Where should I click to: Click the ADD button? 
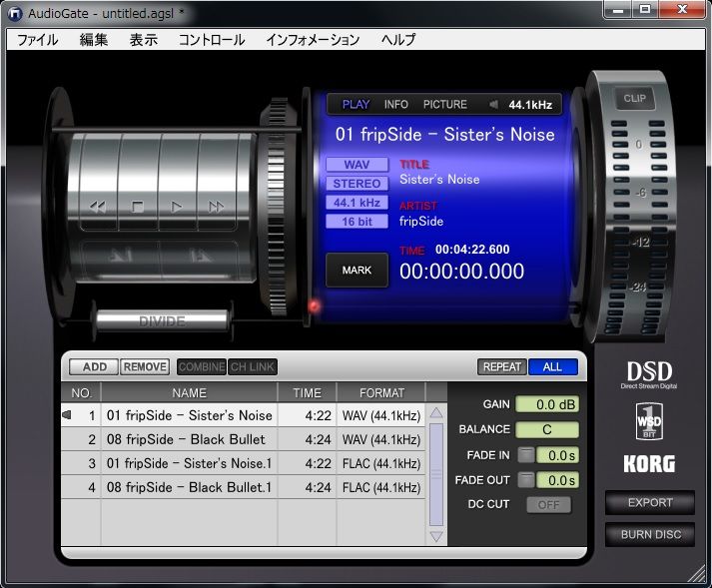(x=94, y=366)
